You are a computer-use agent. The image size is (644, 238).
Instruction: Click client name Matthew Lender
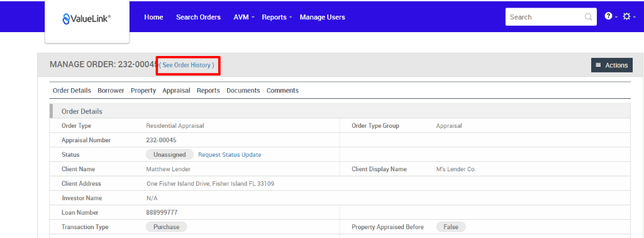(168, 169)
